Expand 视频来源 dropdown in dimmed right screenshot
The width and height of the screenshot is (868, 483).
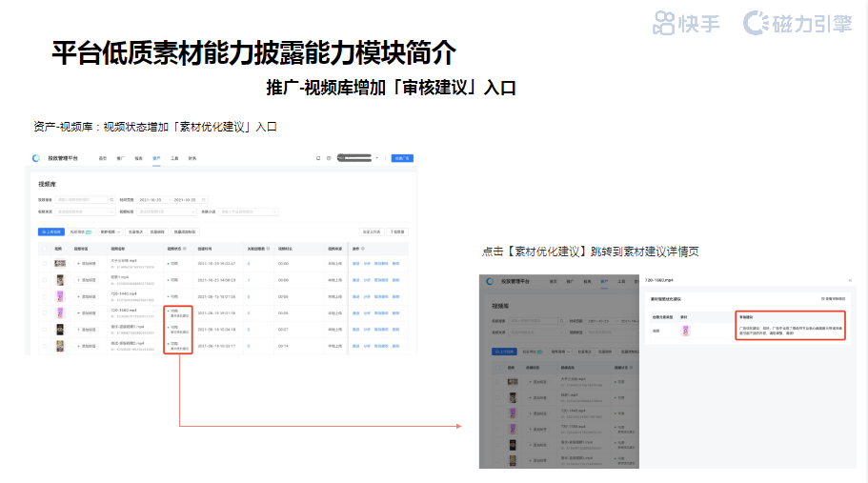tap(535, 332)
